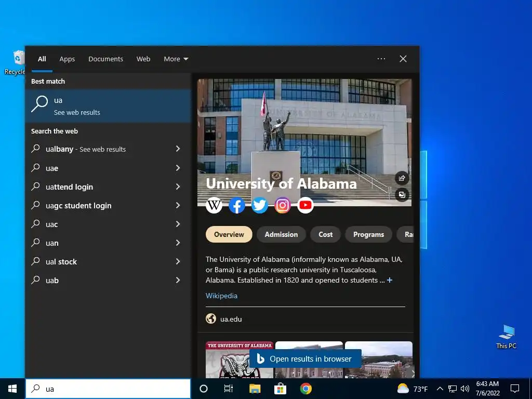Open the aerial campus thumbnail image
532x399 pixels.
[379, 360]
